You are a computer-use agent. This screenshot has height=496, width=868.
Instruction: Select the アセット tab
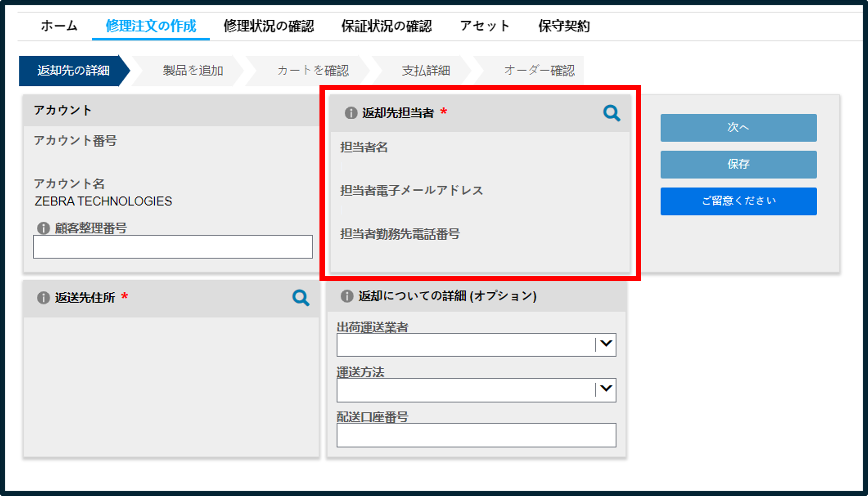485,26
